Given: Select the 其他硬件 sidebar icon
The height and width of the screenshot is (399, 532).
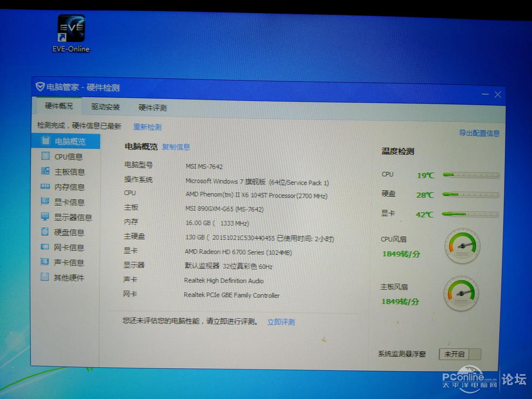Looking at the screenshot, I should click(x=45, y=276).
